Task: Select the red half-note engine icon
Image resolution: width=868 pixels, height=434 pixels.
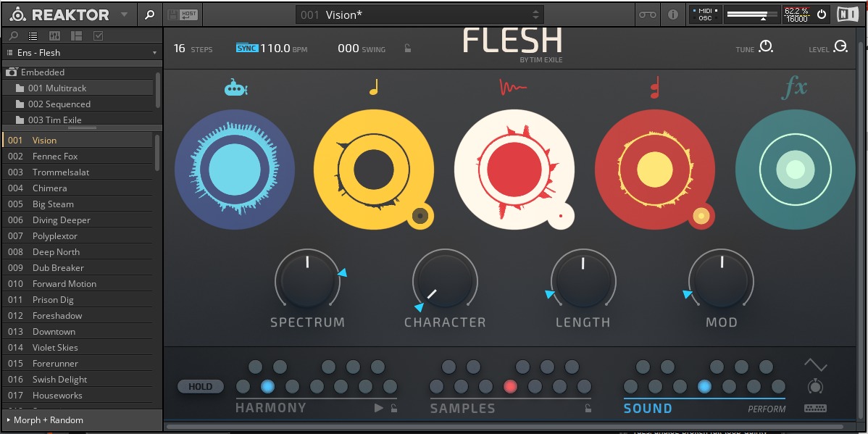Action: [655, 88]
